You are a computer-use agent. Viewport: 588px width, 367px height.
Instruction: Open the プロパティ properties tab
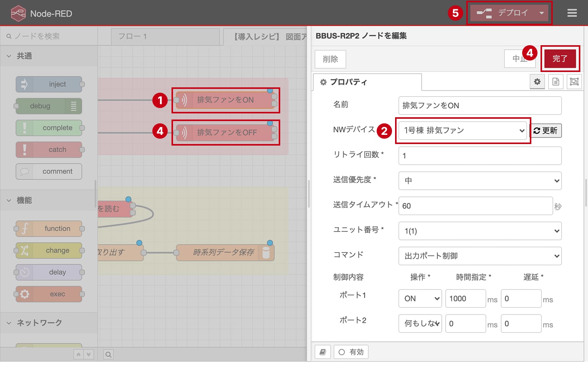tap(367, 82)
